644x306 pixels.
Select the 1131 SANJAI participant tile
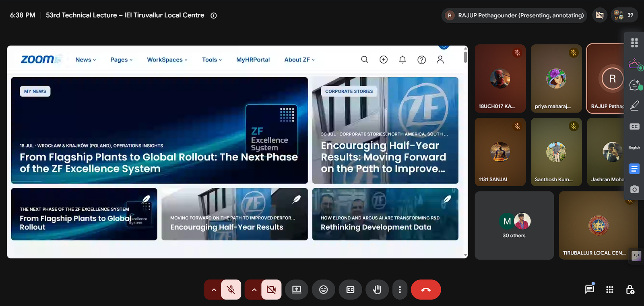500,152
